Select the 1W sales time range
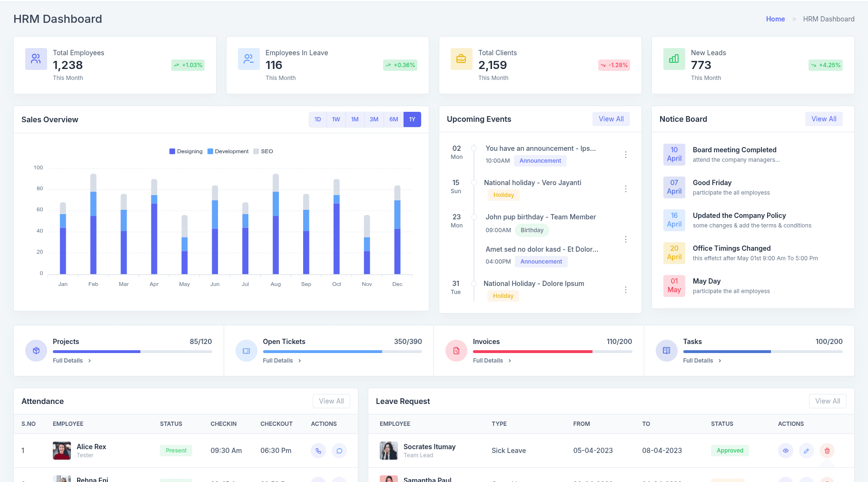This screenshot has width=868, height=482. (x=336, y=119)
